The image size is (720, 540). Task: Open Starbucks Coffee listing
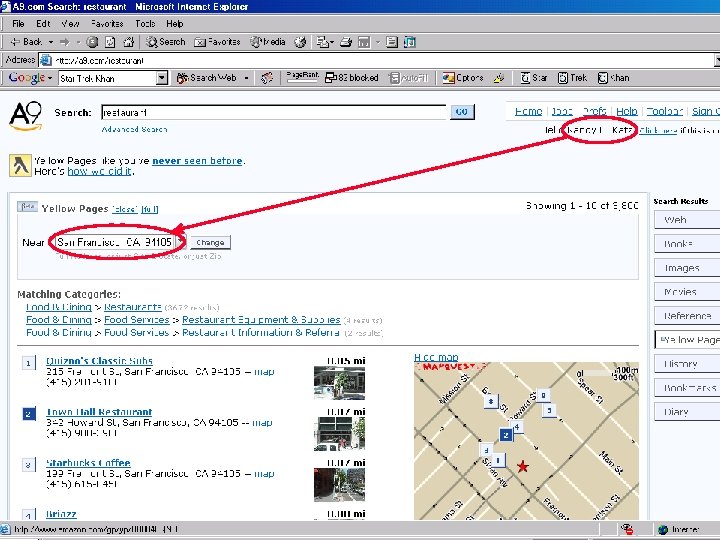pyautogui.click(x=88, y=462)
